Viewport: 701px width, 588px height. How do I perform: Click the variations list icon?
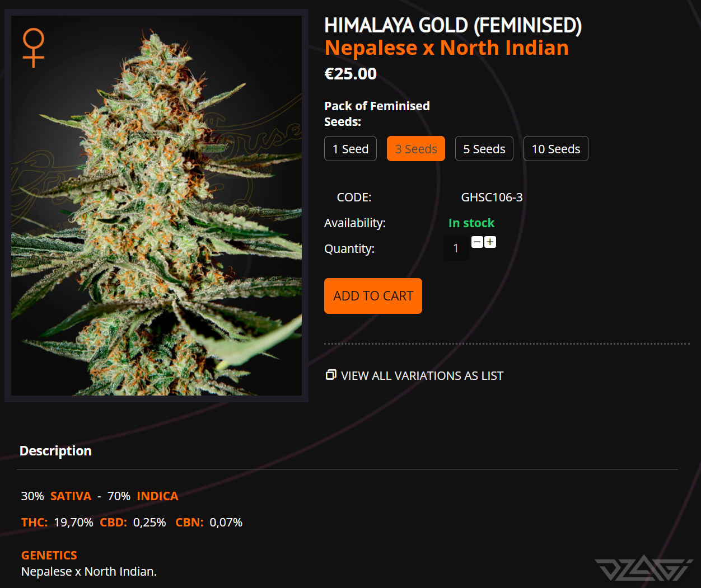coord(331,375)
